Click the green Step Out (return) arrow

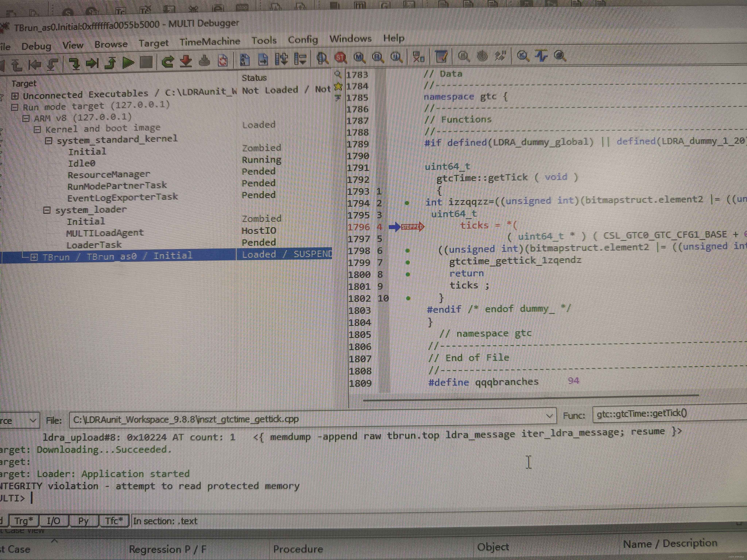[110, 63]
